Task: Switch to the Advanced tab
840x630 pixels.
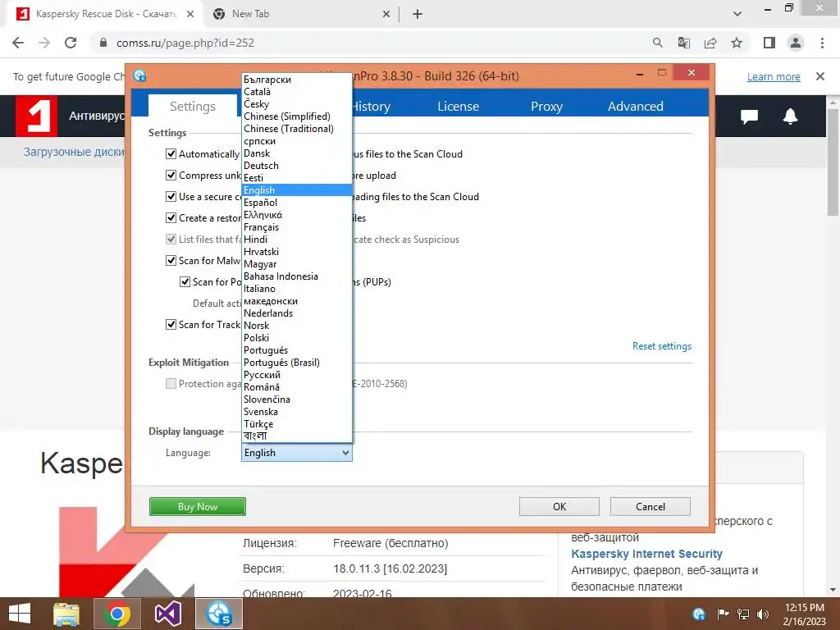Action: 636,106
